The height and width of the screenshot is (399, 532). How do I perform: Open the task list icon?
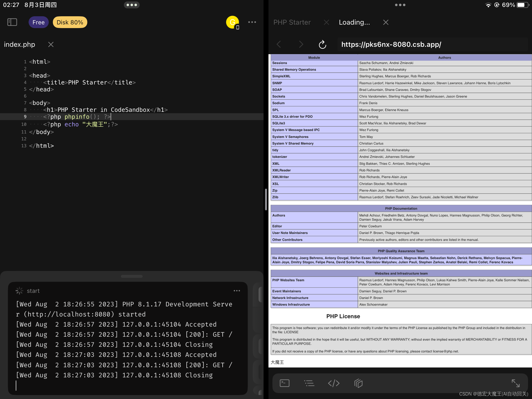pyautogui.click(x=309, y=383)
